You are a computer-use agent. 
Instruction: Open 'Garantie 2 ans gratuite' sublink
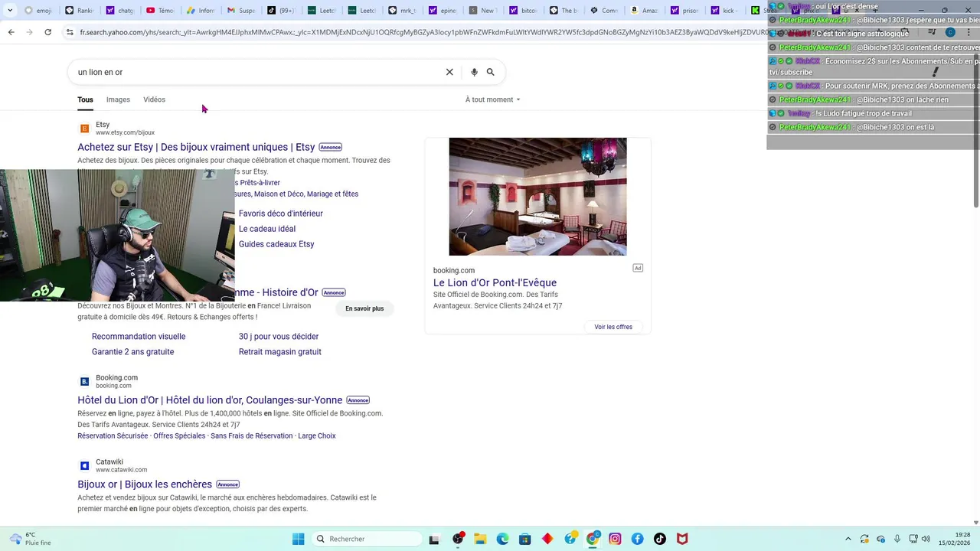(132, 352)
